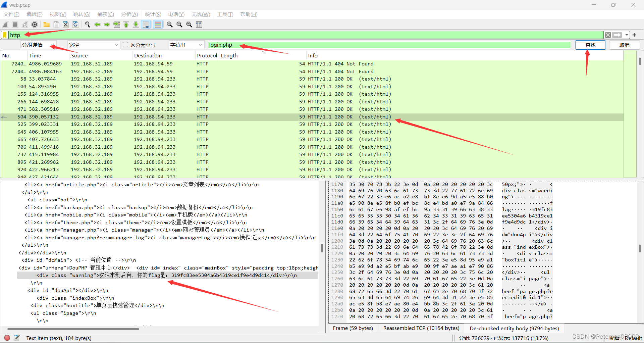Close this capture file

click(66, 24)
